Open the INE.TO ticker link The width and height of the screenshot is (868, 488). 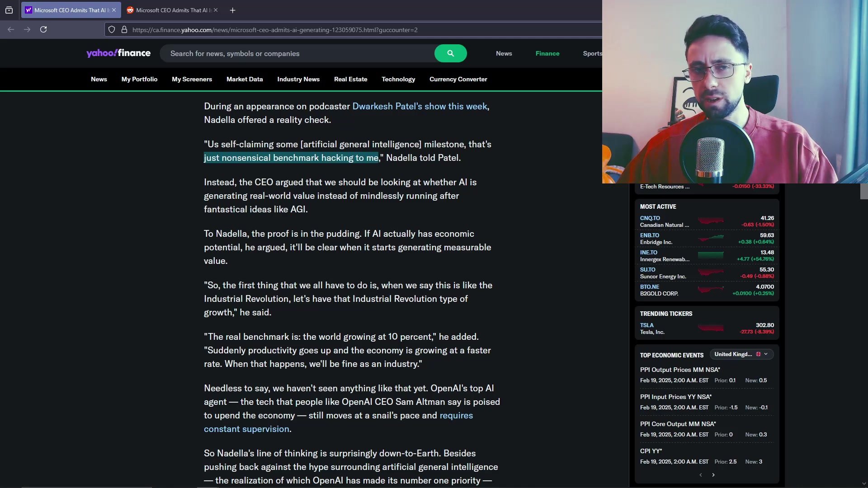[x=648, y=252]
